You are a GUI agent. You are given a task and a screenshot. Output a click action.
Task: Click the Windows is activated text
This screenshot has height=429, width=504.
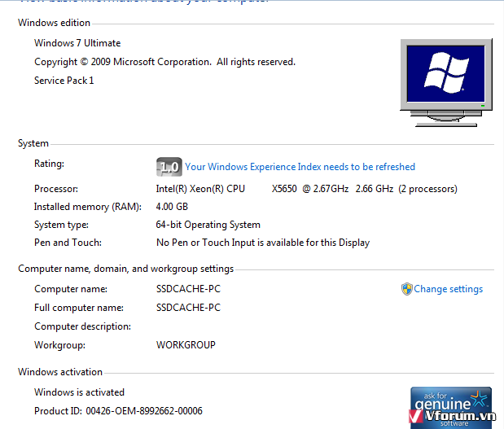point(80,392)
